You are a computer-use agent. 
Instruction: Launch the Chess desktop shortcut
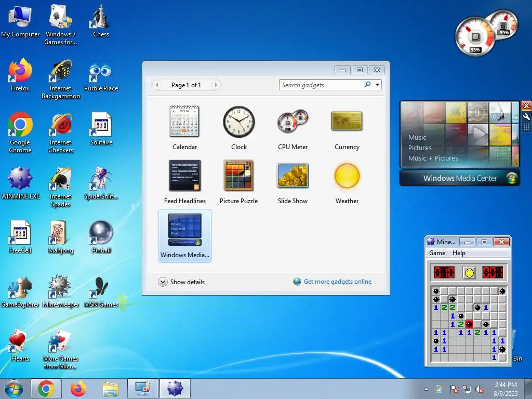pyautogui.click(x=101, y=21)
